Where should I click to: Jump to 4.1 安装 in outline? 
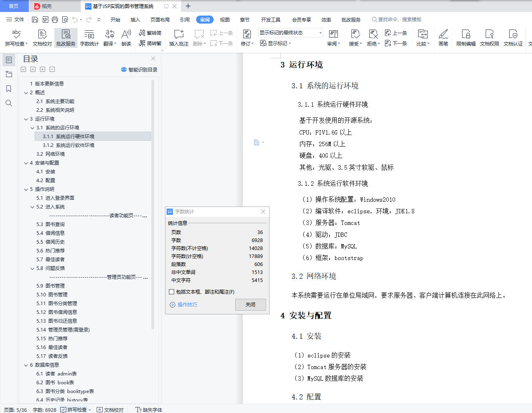pos(46,172)
